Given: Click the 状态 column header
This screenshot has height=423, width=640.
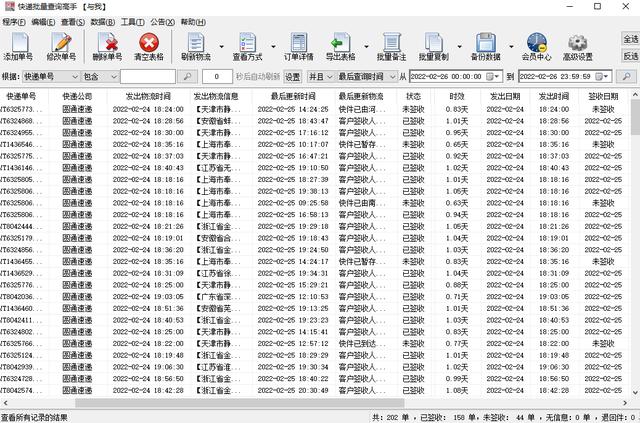Looking at the screenshot, I should click(x=413, y=96).
